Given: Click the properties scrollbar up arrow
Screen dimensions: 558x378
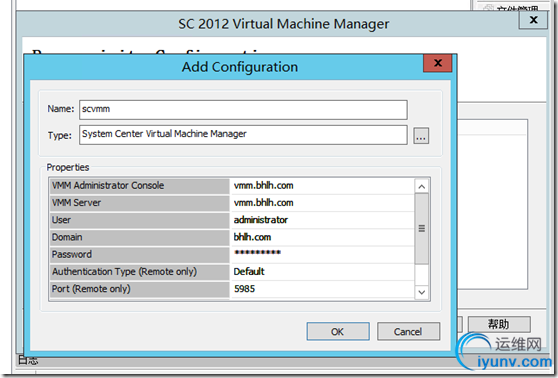Looking at the screenshot, I should coord(422,187).
